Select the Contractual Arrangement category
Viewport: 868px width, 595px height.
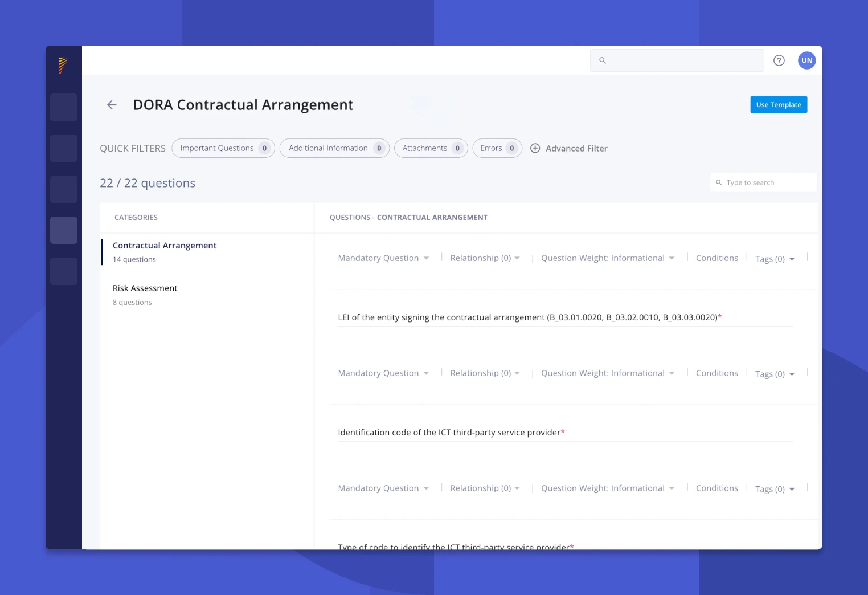click(x=164, y=245)
